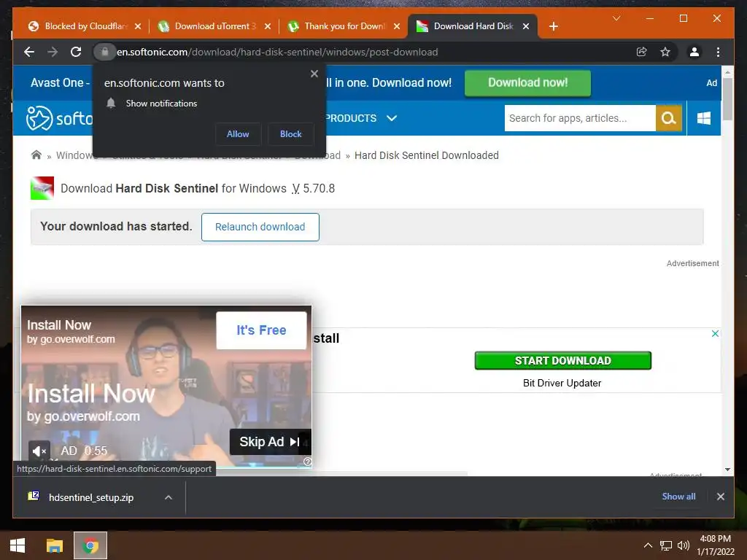Click START DOWNLOAD green button
This screenshot has height=560, width=747.
562,360
